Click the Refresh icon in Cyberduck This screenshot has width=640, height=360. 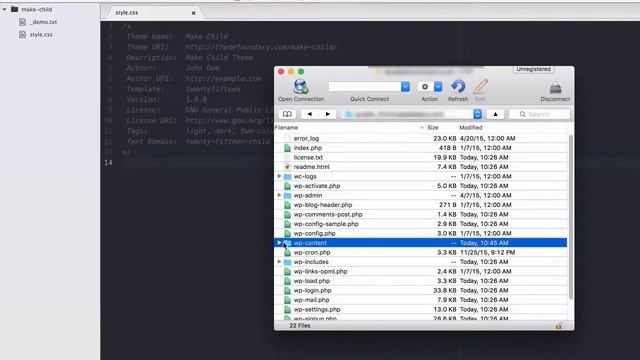(458, 86)
